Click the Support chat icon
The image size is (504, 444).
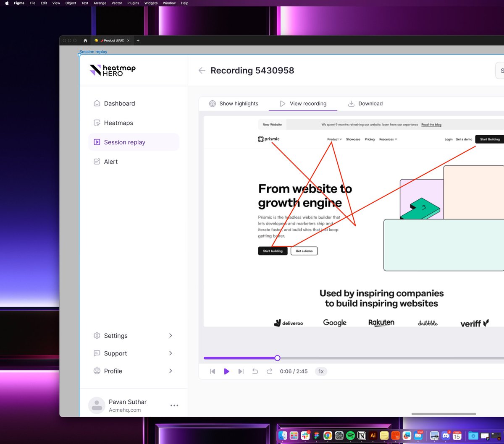pos(97,353)
